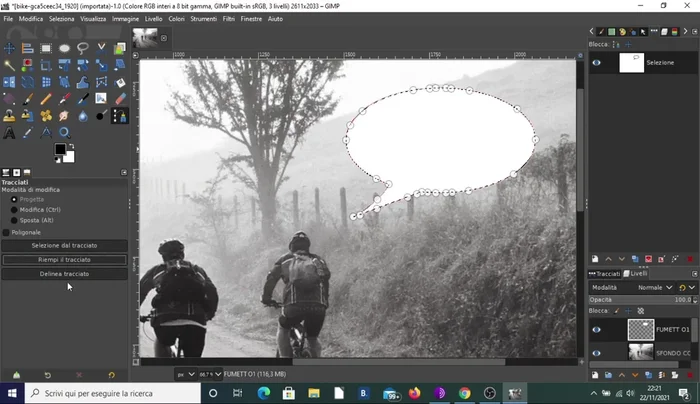Screen dimensions: 700x404
Task: Select the Text tool
Action: [x=10, y=132]
